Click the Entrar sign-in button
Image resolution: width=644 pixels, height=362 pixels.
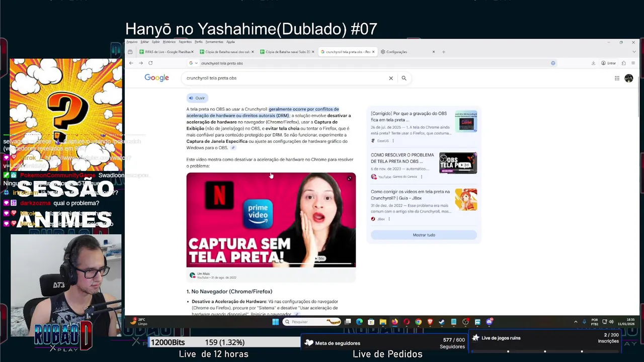point(609,63)
